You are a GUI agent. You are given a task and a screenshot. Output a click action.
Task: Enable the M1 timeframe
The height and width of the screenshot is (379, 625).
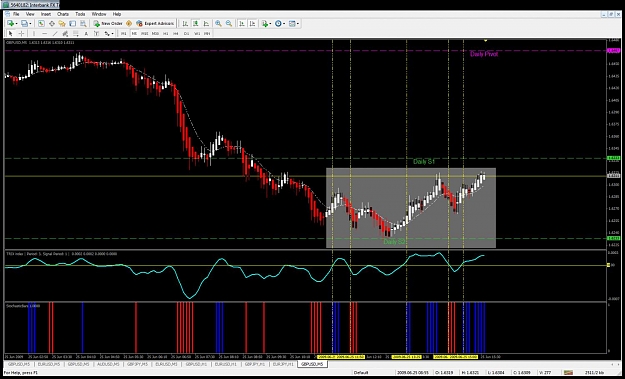click(x=124, y=33)
